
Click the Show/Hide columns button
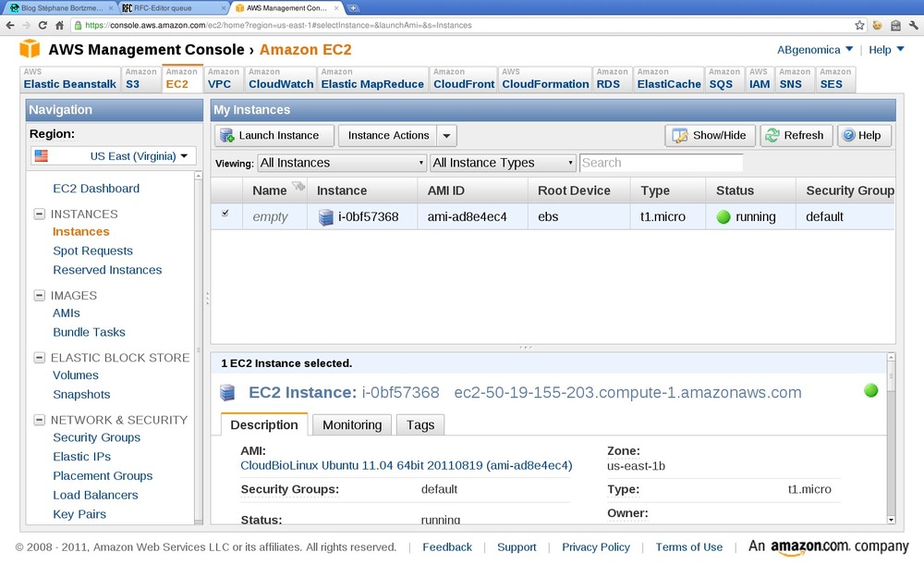711,136
